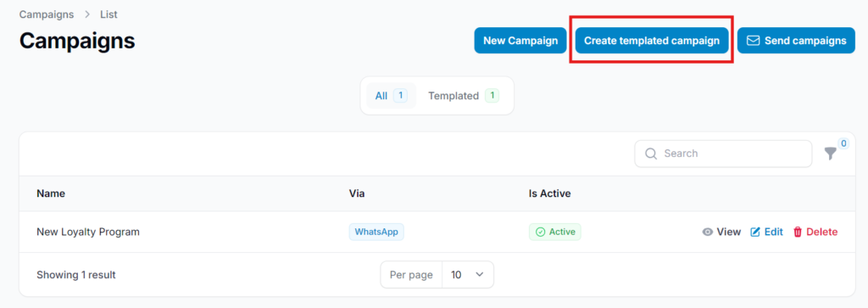
Task: Click the WhatsApp badge
Action: 376,232
